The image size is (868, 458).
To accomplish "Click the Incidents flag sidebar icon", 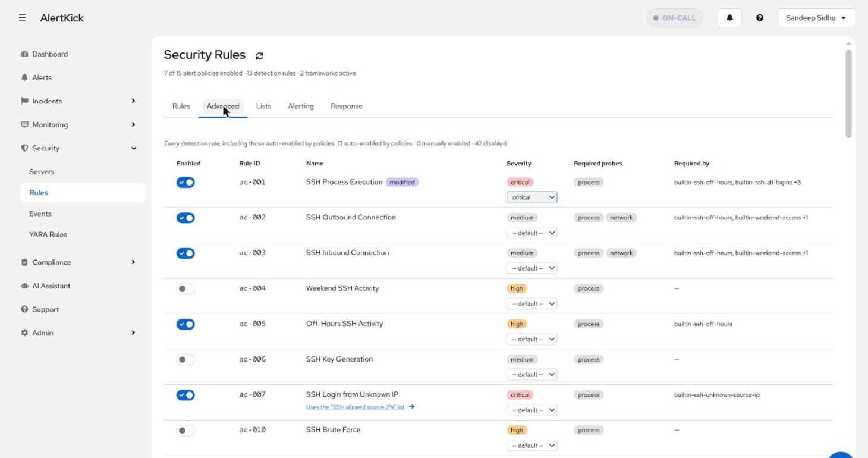I will coord(24,101).
